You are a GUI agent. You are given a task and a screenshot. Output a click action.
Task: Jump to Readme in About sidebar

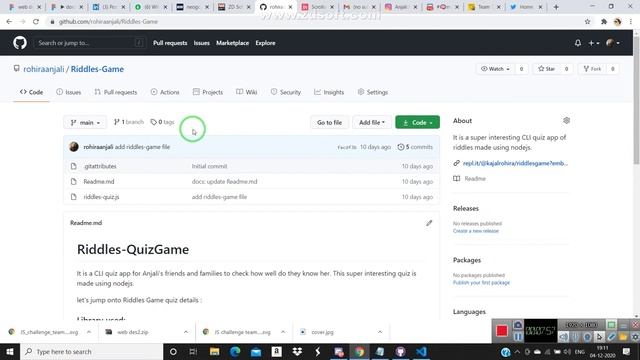coord(475,179)
